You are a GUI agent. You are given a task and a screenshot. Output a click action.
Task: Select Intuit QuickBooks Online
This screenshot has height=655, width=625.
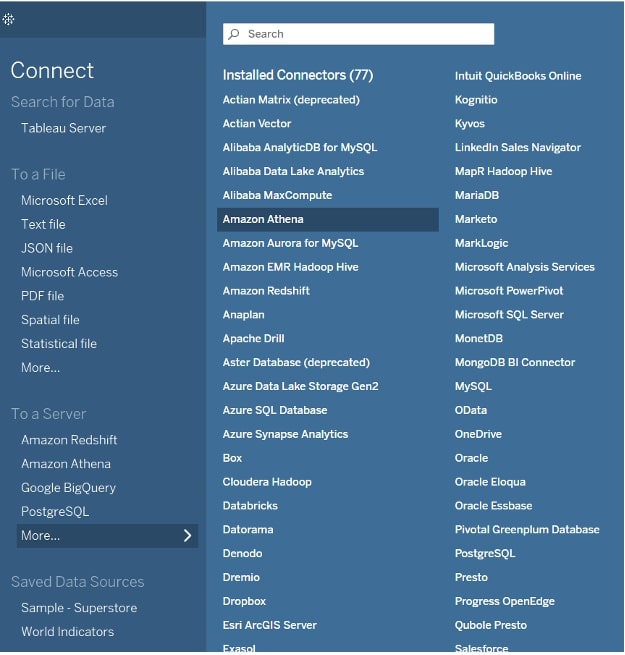pyautogui.click(x=518, y=76)
